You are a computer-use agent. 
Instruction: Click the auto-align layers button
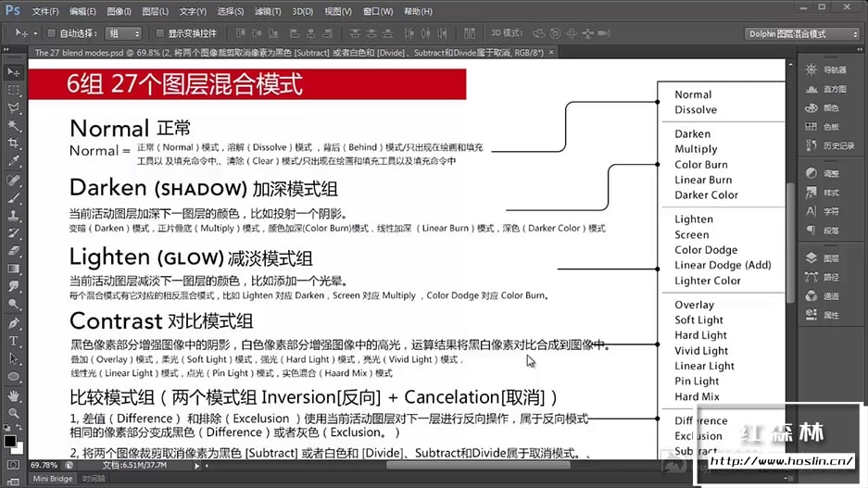point(470,33)
